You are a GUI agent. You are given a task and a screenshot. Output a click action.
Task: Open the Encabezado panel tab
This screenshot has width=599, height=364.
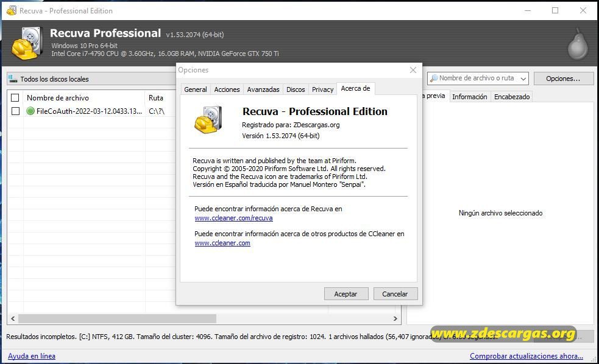(x=512, y=97)
